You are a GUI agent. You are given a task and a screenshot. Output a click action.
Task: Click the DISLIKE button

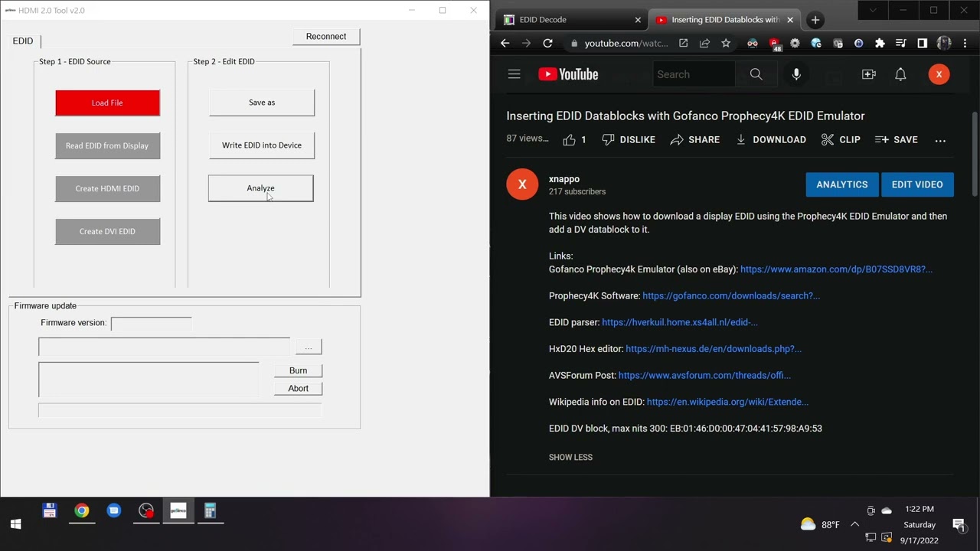coord(629,140)
